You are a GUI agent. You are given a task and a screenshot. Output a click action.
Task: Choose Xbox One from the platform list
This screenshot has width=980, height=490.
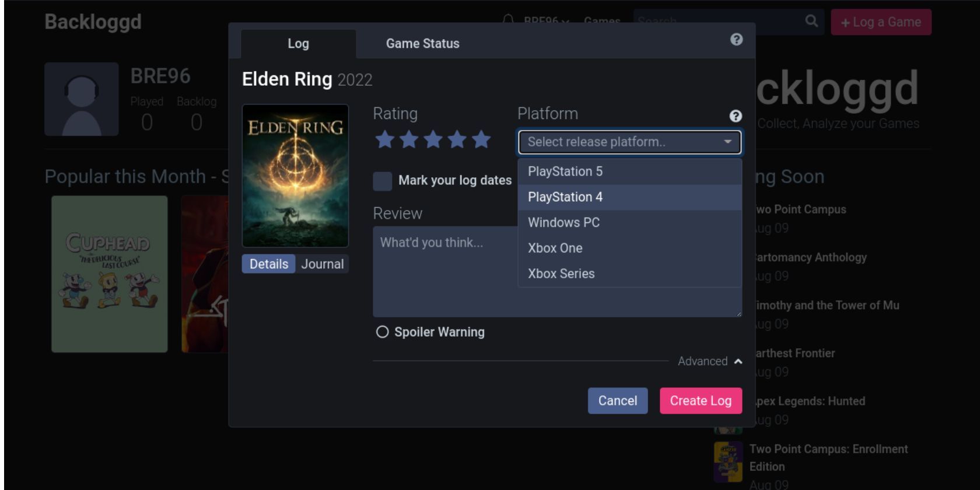pyautogui.click(x=629, y=249)
